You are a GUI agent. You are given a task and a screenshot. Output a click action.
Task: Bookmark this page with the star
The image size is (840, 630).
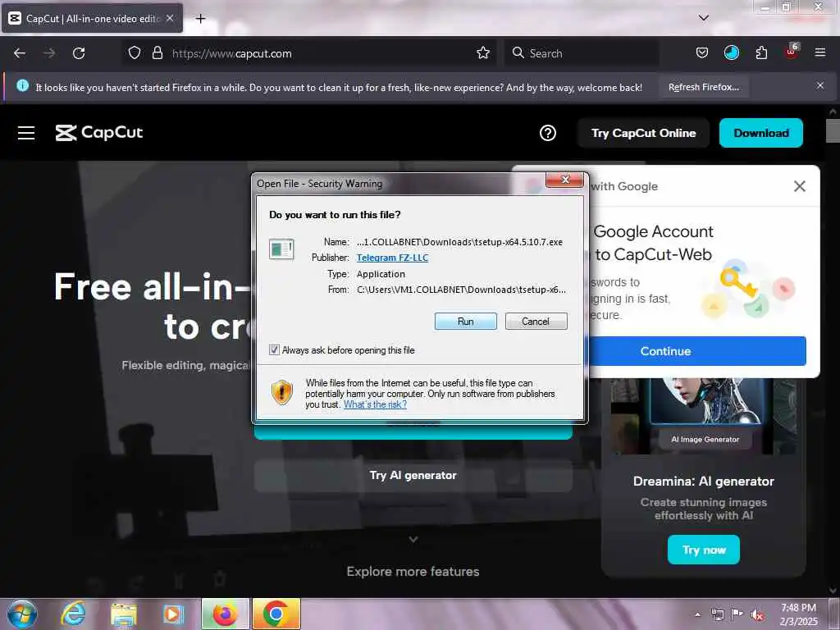tap(482, 53)
